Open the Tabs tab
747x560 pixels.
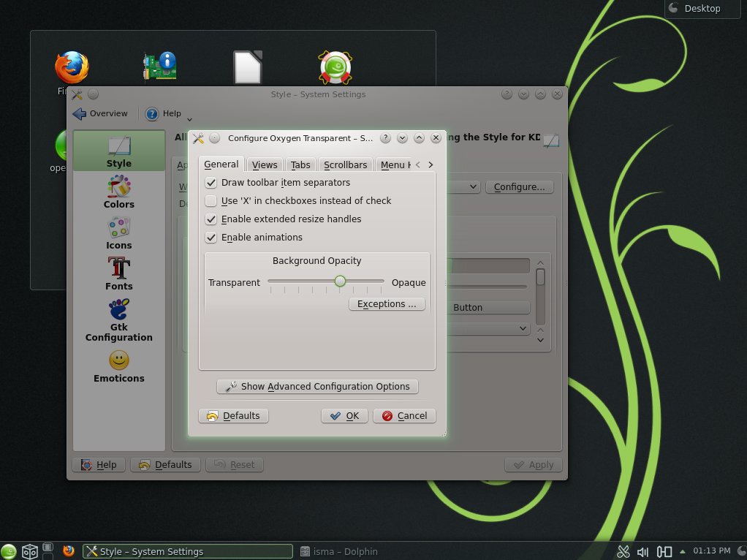pyautogui.click(x=300, y=165)
